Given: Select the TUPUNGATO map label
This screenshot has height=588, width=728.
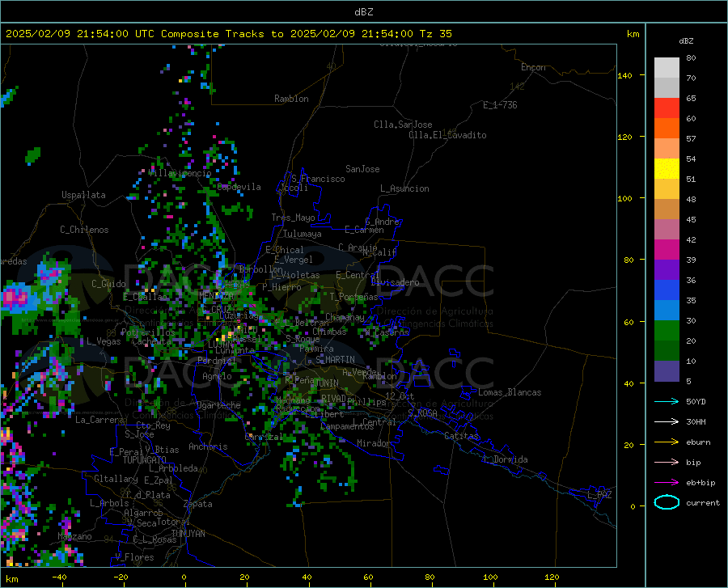Looking at the screenshot, I should point(145,460).
